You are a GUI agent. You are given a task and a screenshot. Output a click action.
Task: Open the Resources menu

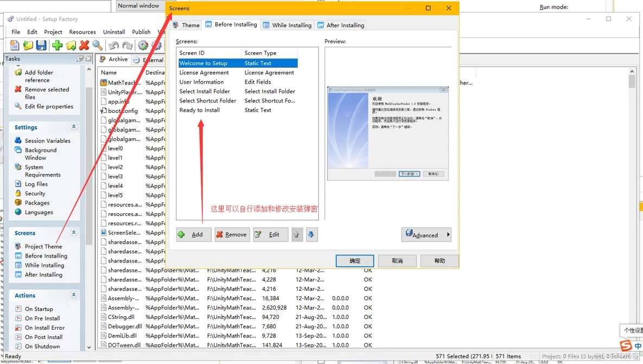pyautogui.click(x=83, y=32)
